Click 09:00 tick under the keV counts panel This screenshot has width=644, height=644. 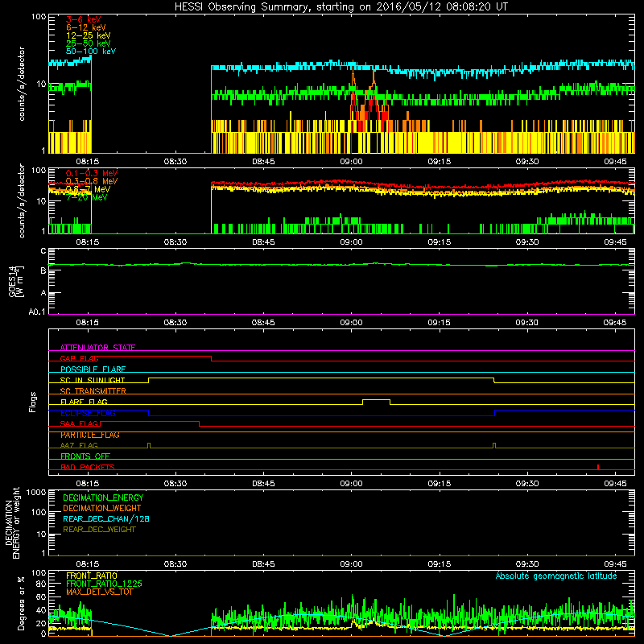(x=351, y=162)
